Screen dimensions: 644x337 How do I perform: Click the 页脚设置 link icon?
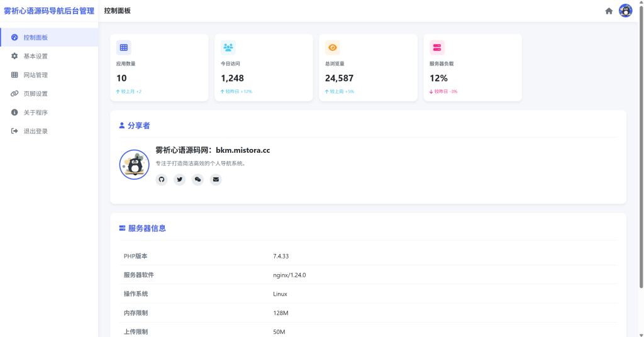point(14,94)
